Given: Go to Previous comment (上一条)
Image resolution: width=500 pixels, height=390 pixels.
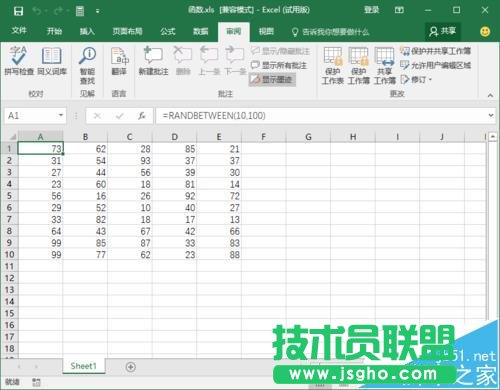Looking at the screenshot, I should click(209, 61).
